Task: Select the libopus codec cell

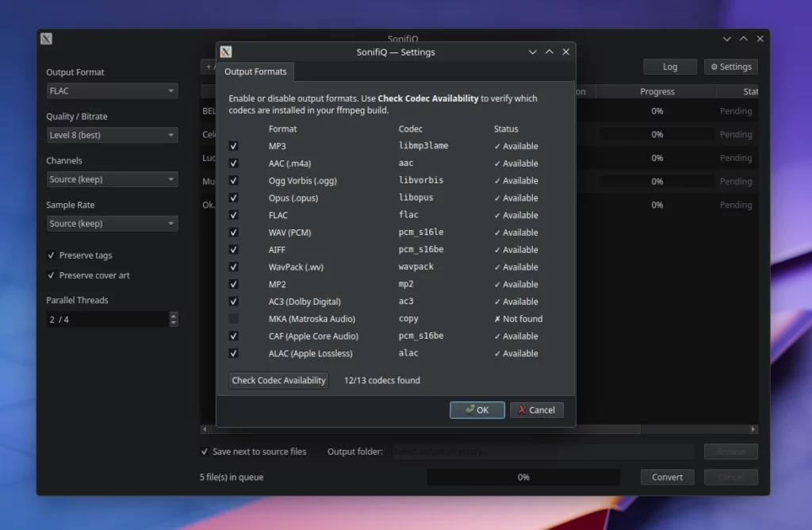Action: 416,198
